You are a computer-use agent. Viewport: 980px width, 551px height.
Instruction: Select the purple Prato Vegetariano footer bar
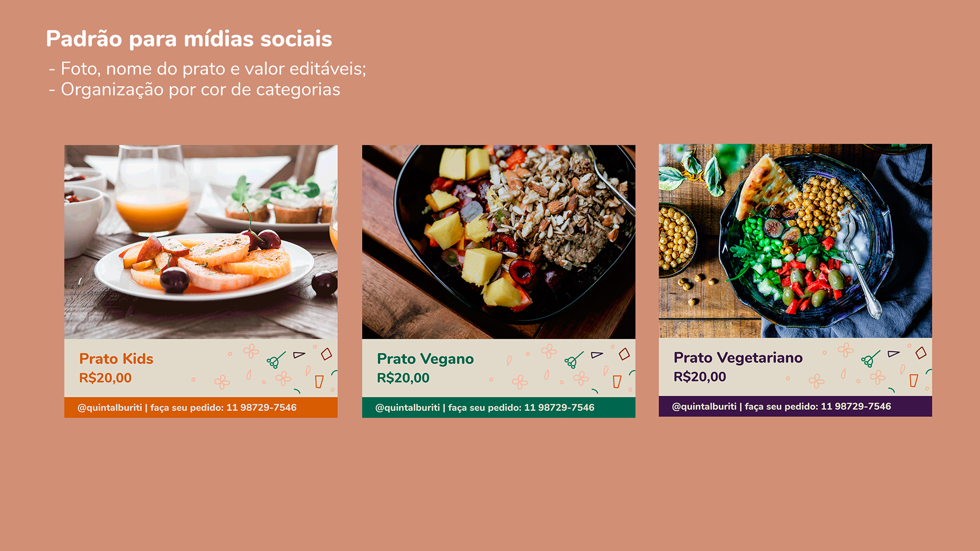(x=795, y=407)
